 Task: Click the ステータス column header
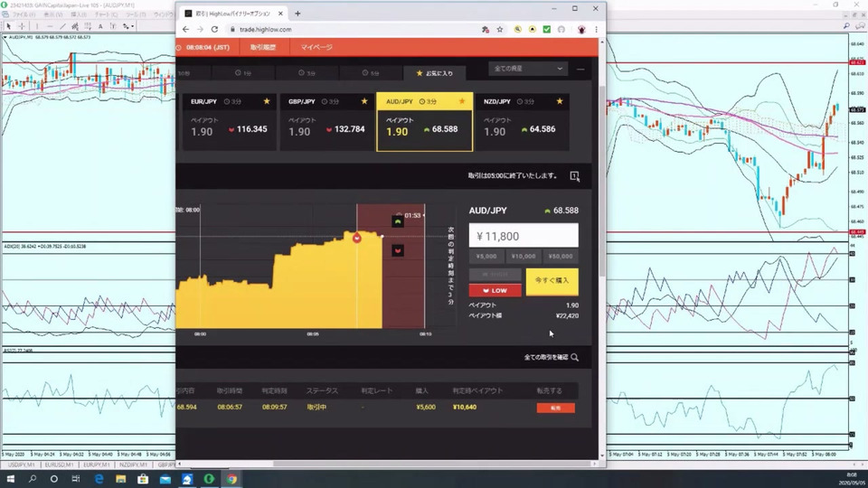[x=322, y=390]
